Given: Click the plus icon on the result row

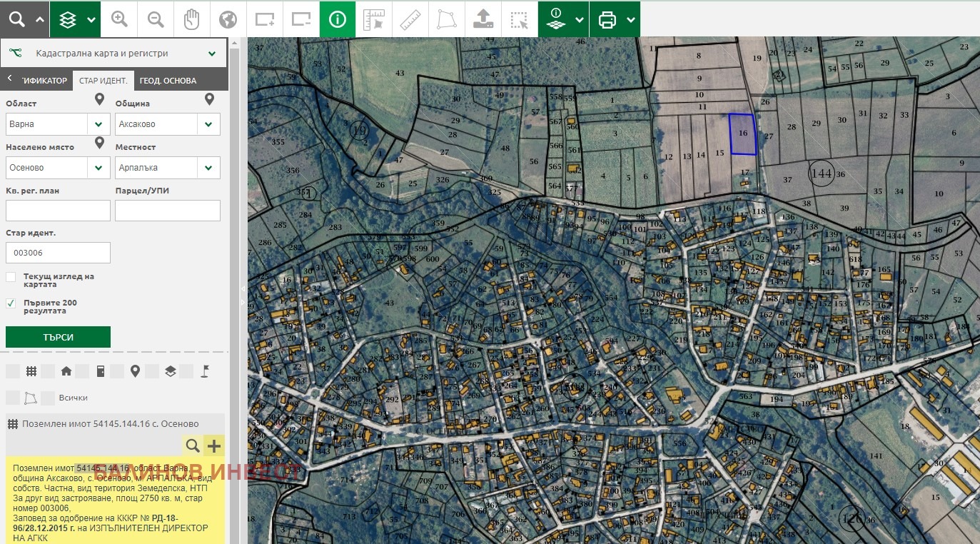Looking at the screenshot, I should point(214,446).
